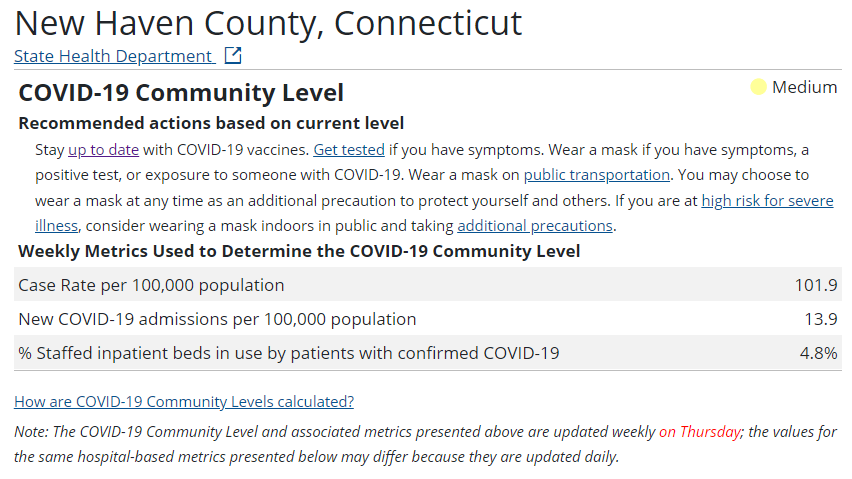This screenshot has width=852, height=479.
Task: Click the 13.9 admissions value
Action: point(820,319)
